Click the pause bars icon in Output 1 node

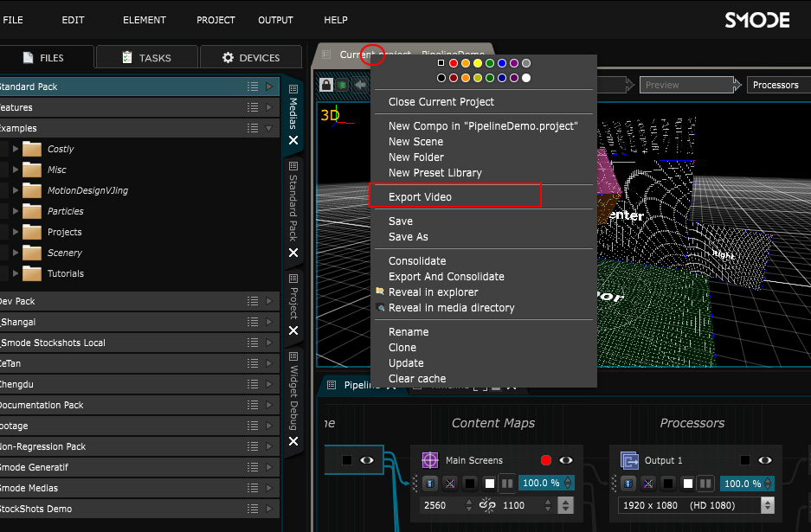click(705, 484)
